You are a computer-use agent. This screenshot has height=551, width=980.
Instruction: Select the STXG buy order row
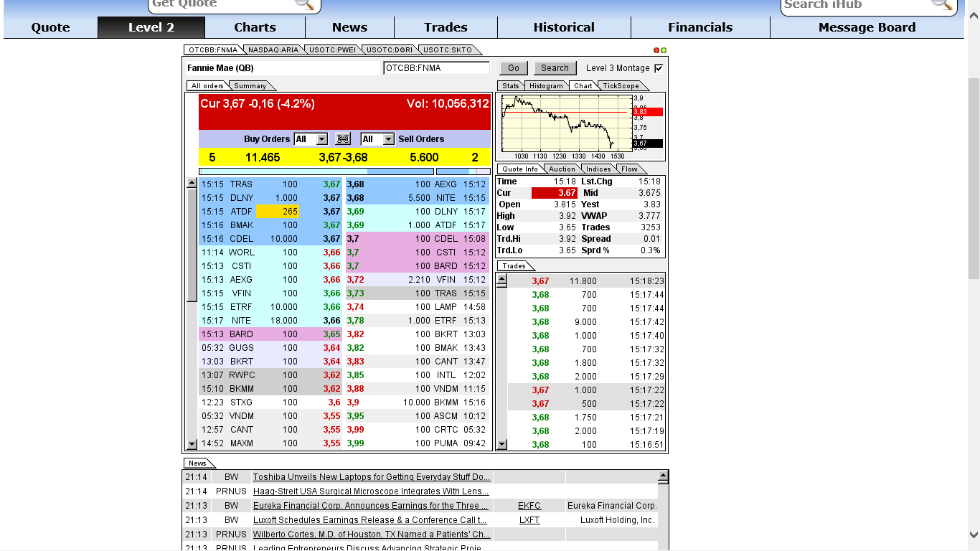coord(271,402)
